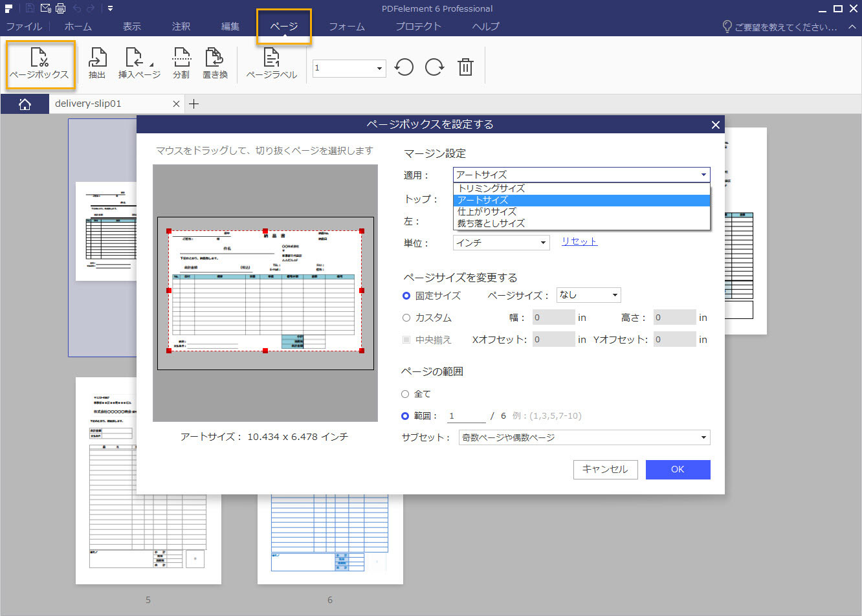Choose トリミングサイズ from the list

tap(582, 188)
